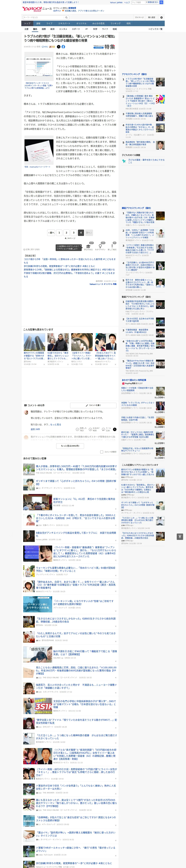Toggle the コメント非表示 checkbox
This screenshot has width=186, height=868.
[102, 452]
